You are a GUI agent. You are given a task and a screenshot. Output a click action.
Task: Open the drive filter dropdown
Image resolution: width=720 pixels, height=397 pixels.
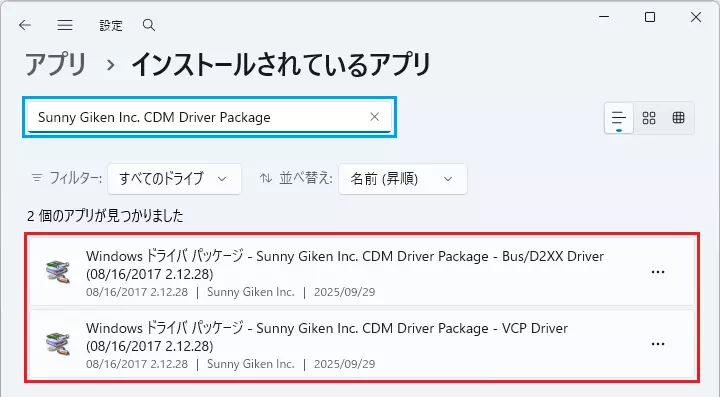tap(174, 179)
